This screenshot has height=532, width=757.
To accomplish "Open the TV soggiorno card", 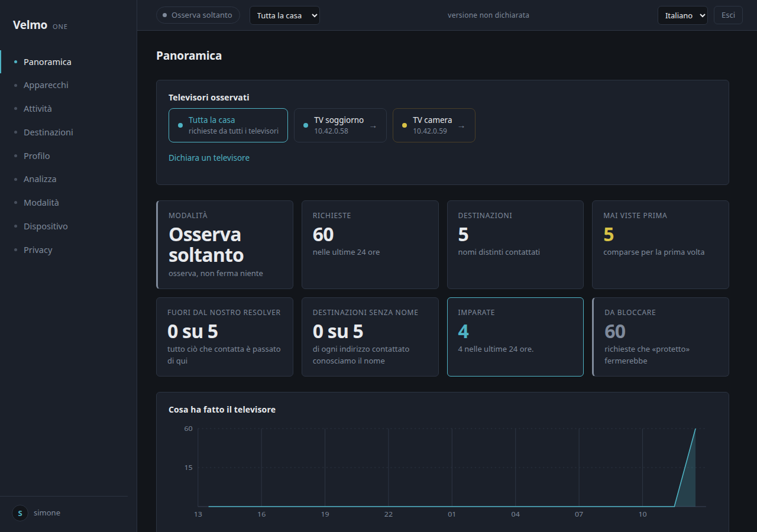I will 340,125.
